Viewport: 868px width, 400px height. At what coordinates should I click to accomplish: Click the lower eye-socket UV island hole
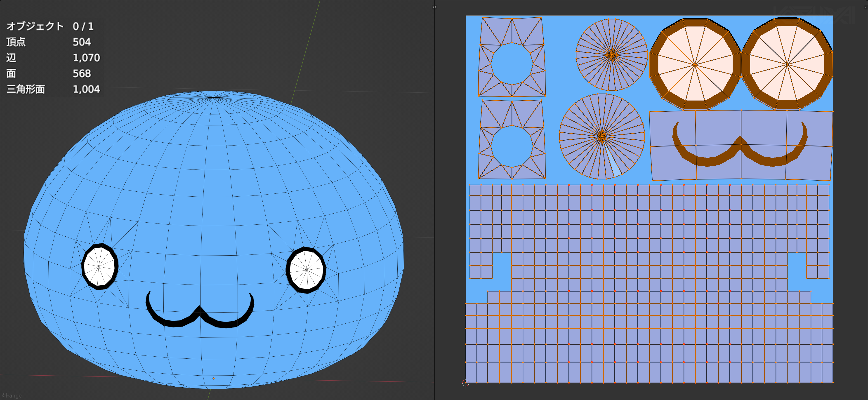pyautogui.click(x=512, y=146)
